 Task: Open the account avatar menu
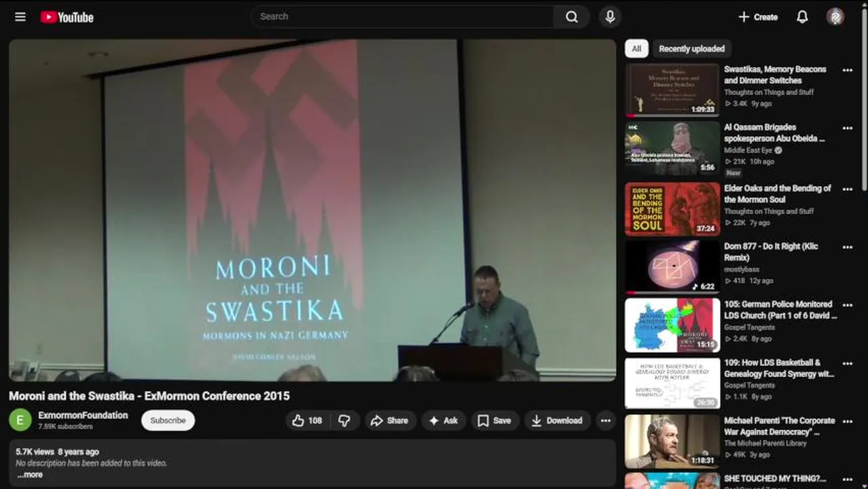[835, 17]
